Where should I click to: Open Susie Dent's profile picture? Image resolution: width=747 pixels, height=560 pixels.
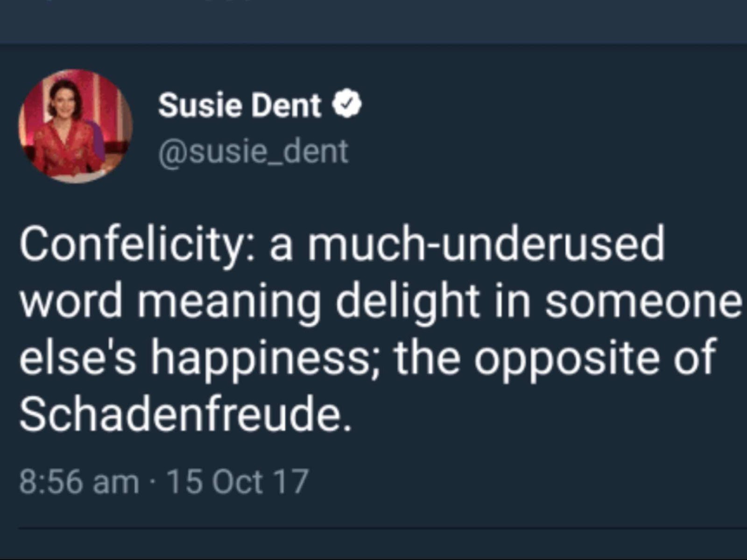(76, 126)
